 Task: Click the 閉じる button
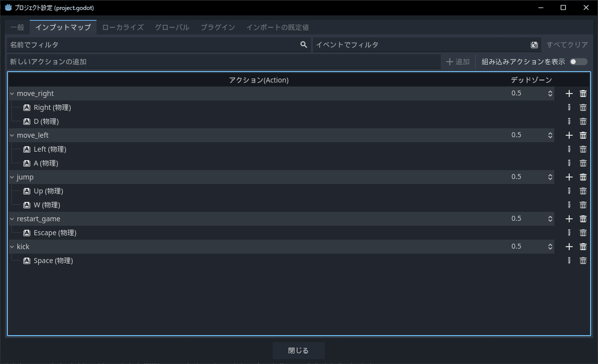[298, 351]
